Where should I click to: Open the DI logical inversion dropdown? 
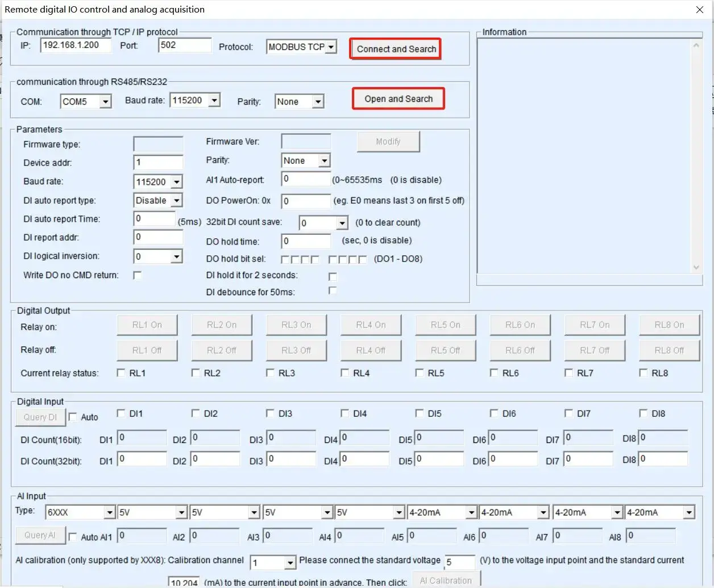tap(176, 257)
